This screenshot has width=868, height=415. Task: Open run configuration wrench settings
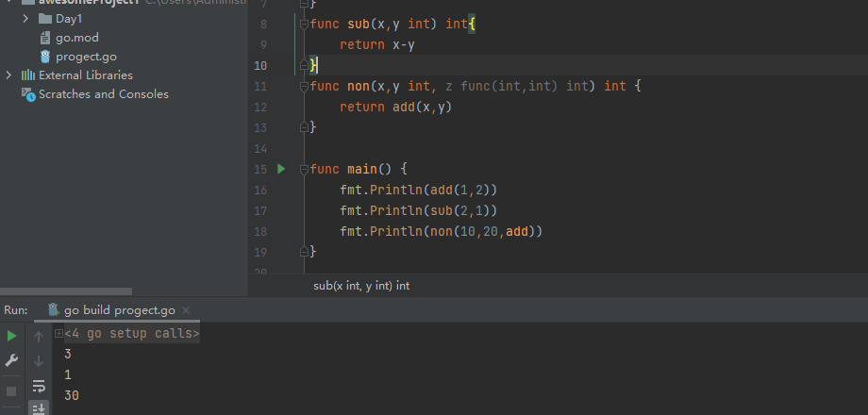point(11,361)
